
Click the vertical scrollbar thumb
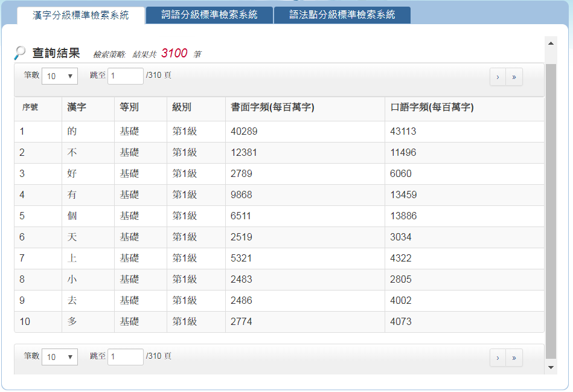click(550, 211)
